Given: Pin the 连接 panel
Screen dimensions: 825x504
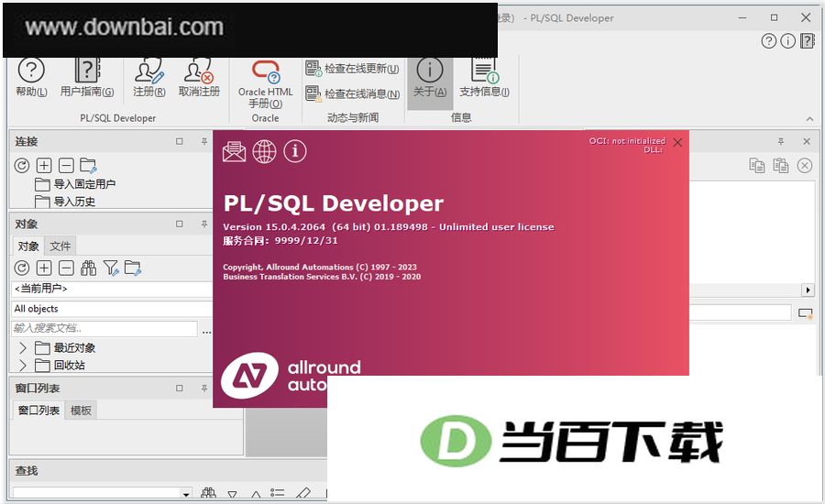Looking at the screenshot, I should coord(204,141).
